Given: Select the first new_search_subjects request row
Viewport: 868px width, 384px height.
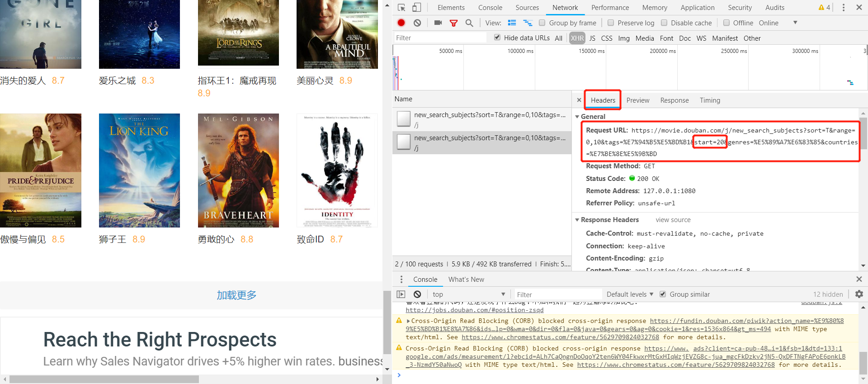Looking at the screenshot, I should tap(482, 119).
